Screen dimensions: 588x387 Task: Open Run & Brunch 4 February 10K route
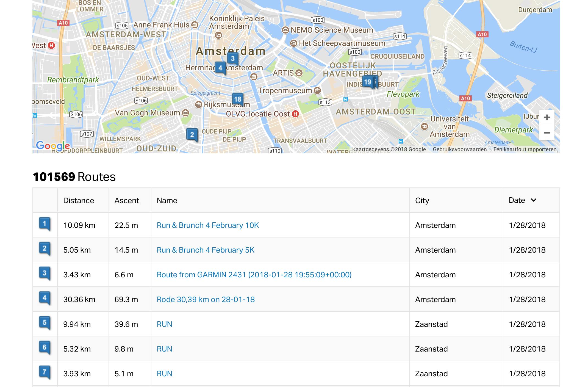[208, 225]
